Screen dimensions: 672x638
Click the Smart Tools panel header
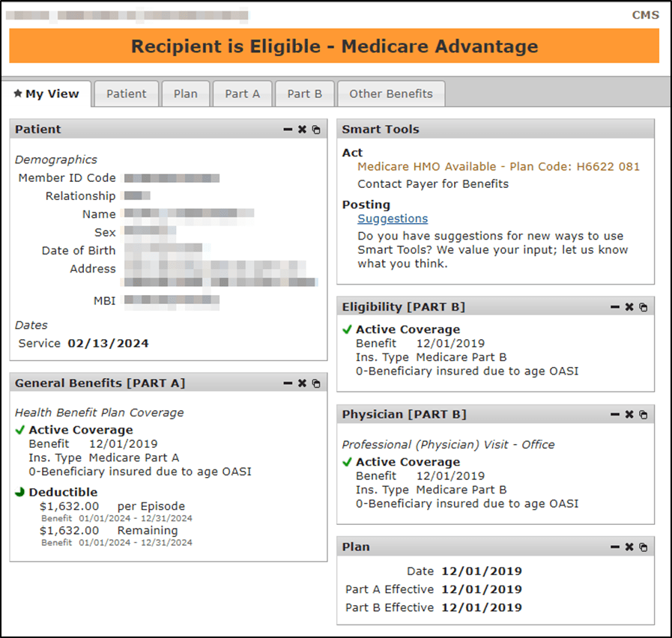coord(495,129)
